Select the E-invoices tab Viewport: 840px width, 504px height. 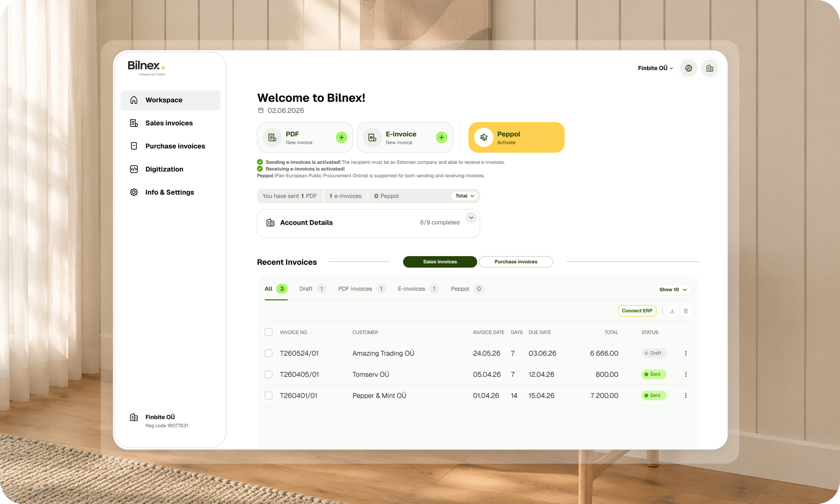point(418,289)
